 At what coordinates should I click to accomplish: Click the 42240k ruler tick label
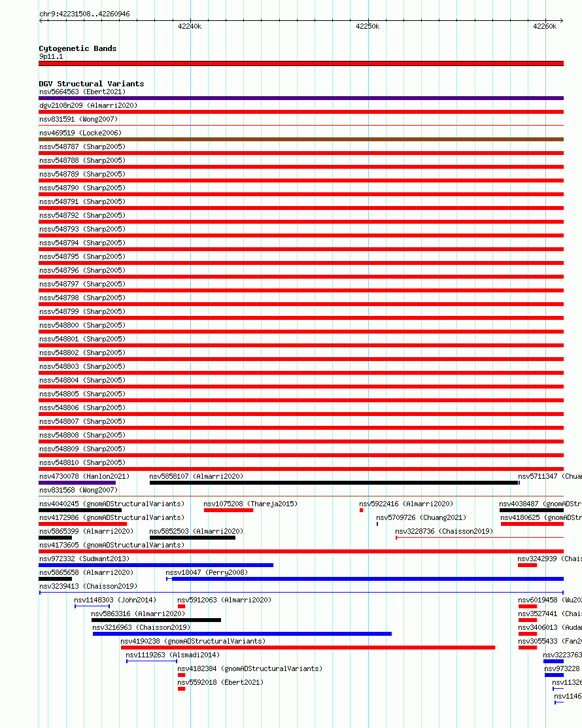(x=190, y=26)
